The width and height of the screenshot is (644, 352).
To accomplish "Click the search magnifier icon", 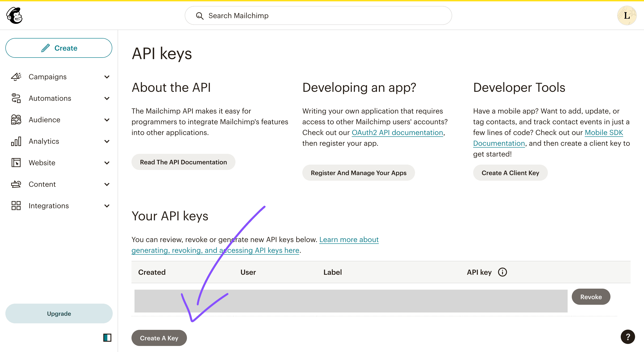I will [199, 16].
